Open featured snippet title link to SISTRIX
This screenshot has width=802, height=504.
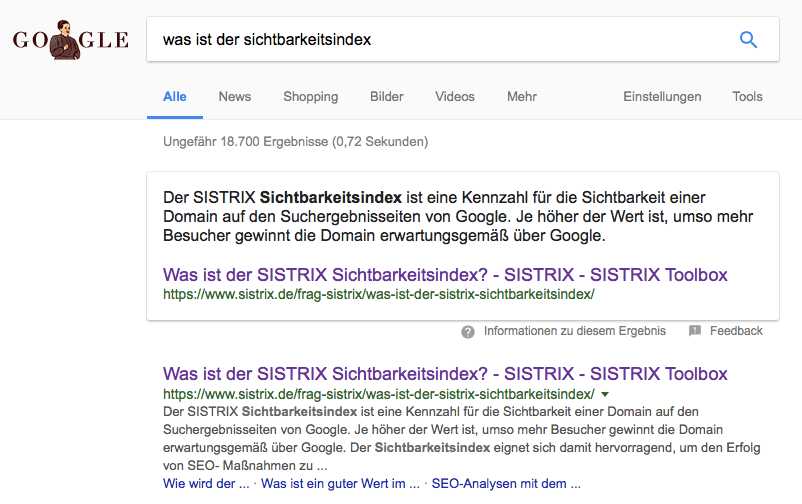click(x=445, y=275)
